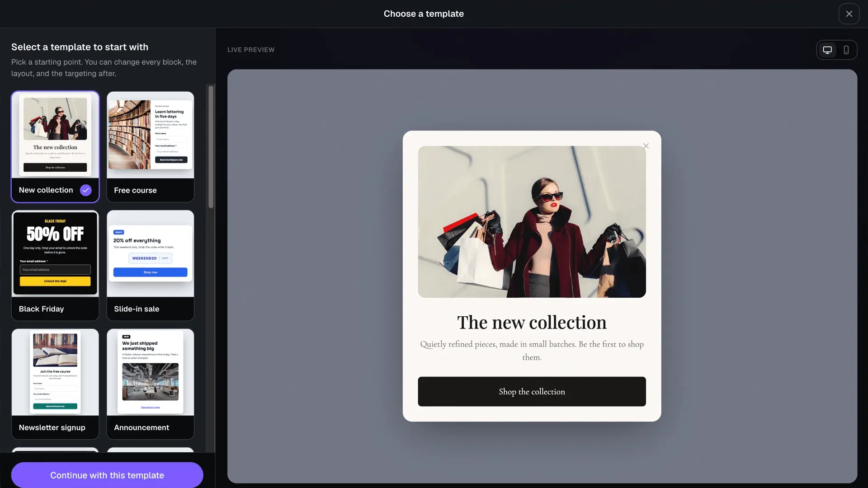This screenshot has height=488, width=868.
Task: Click the 'LIVE PREVIEW' label
Action: tap(251, 50)
